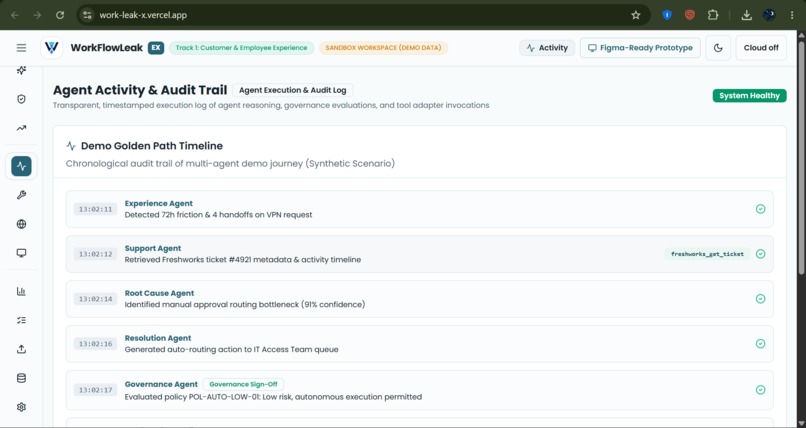
Task: Click the WorkFlowLeak logo icon
Action: (51, 48)
